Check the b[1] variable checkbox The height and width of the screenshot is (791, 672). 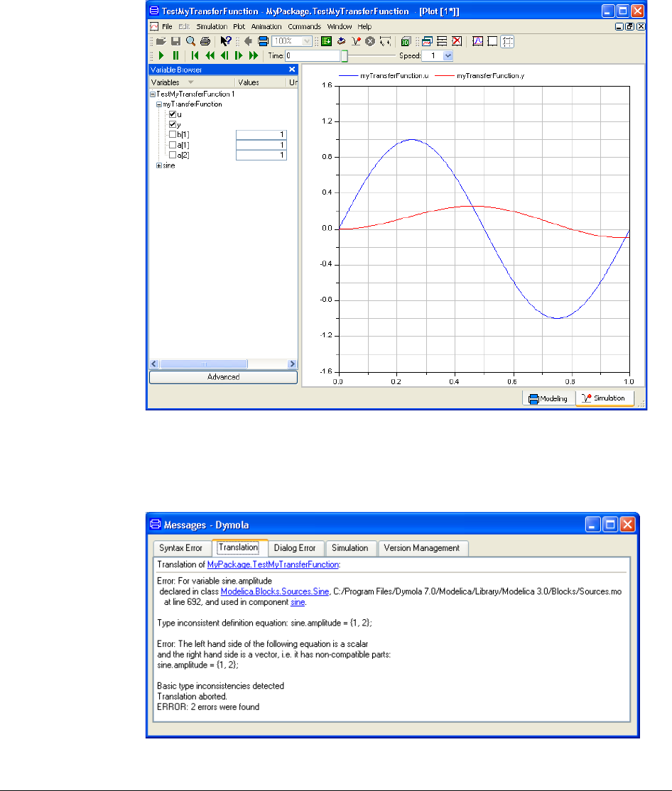(x=173, y=135)
